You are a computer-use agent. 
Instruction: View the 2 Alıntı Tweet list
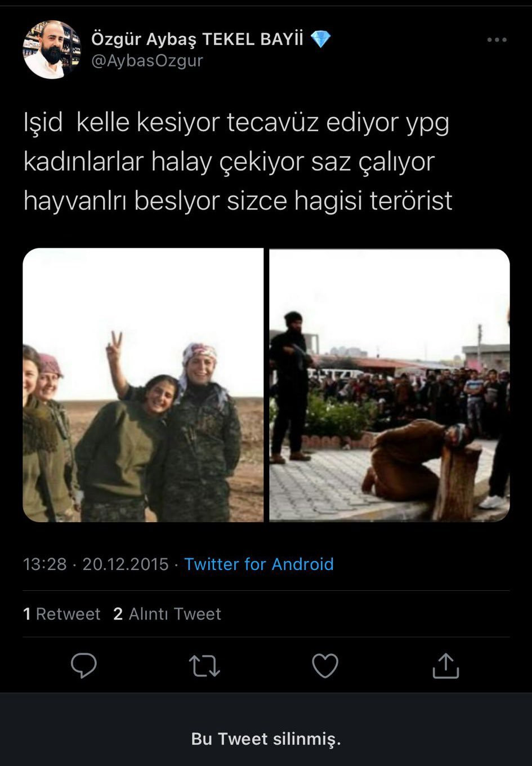pos(167,613)
